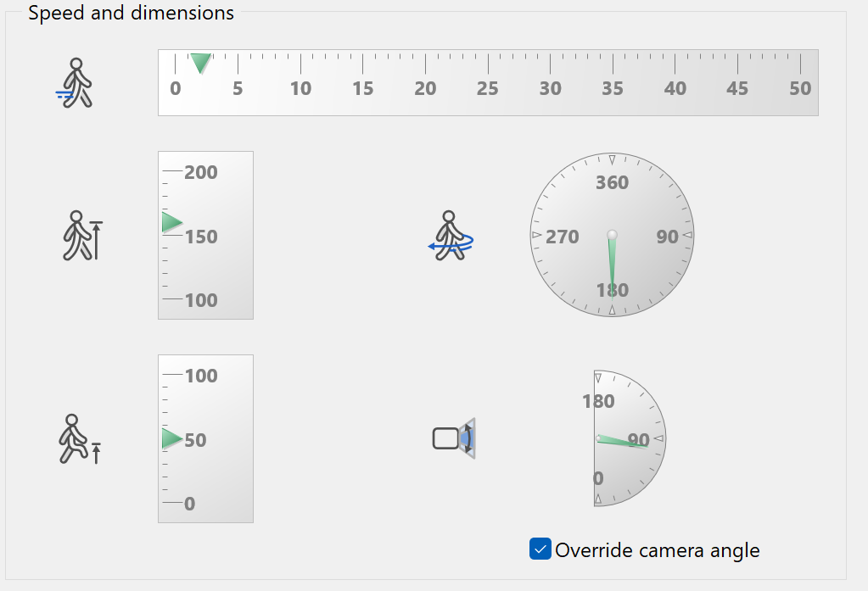Click the step height icon
This screenshot has height=591, width=868.
coord(79,439)
